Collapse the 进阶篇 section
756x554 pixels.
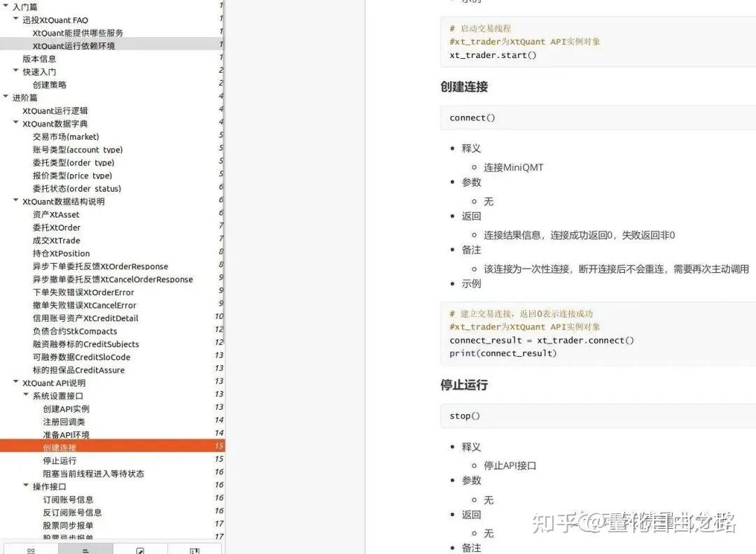coord(6,97)
